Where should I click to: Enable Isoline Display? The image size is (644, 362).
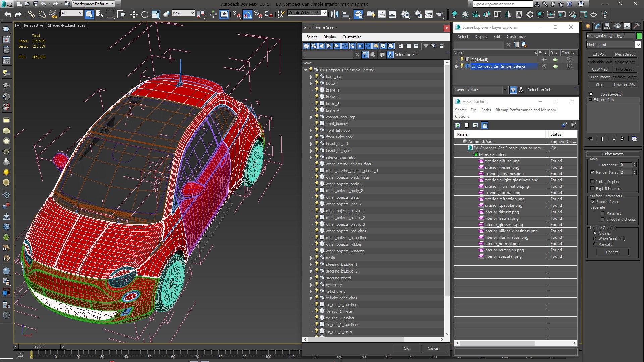click(x=593, y=182)
